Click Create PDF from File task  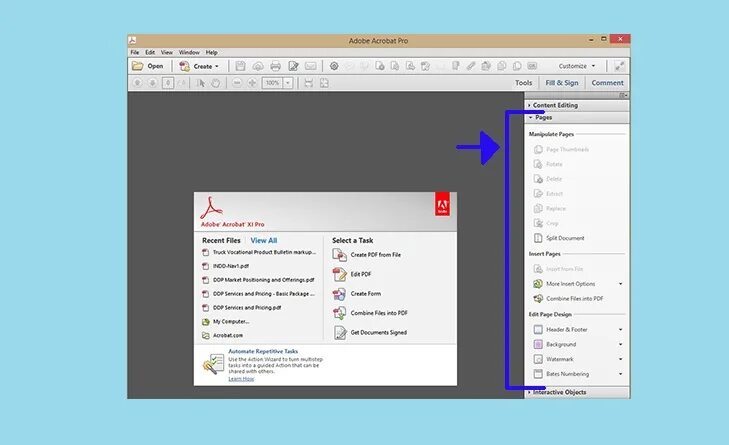[367, 255]
